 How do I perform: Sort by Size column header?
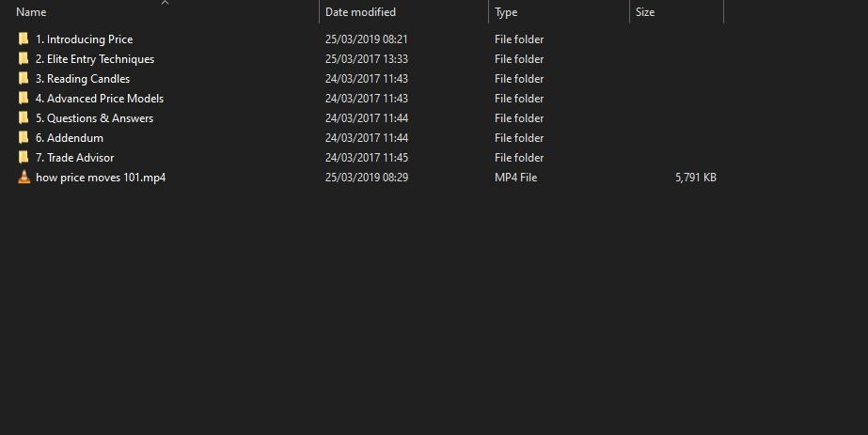point(645,12)
